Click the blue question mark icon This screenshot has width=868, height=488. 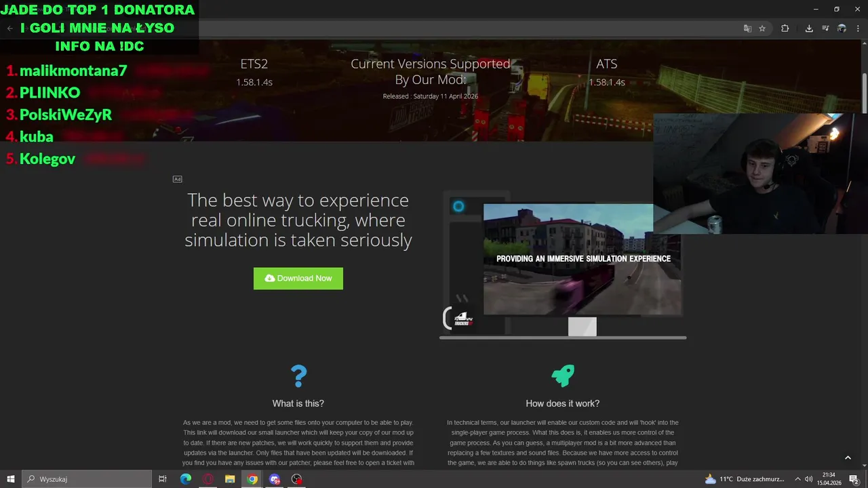[x=298, y=376]
